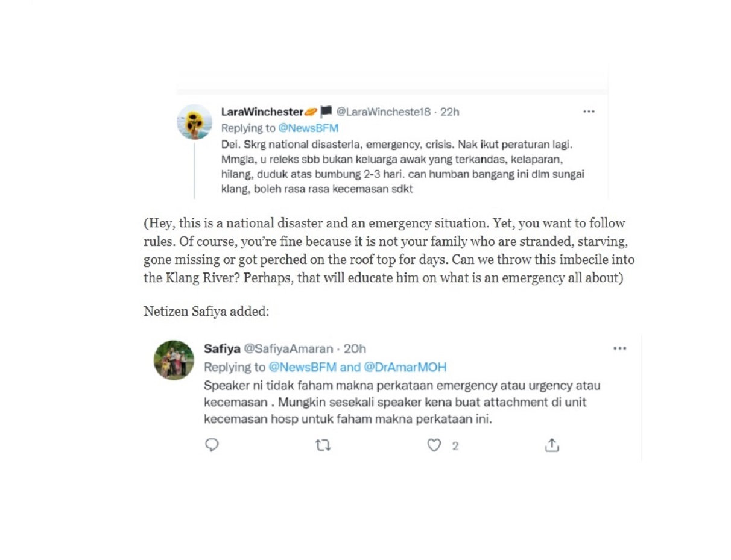Share Safiya's tweet via share icon
Viewport: 731px width, 560px height.
click(552, 445)
